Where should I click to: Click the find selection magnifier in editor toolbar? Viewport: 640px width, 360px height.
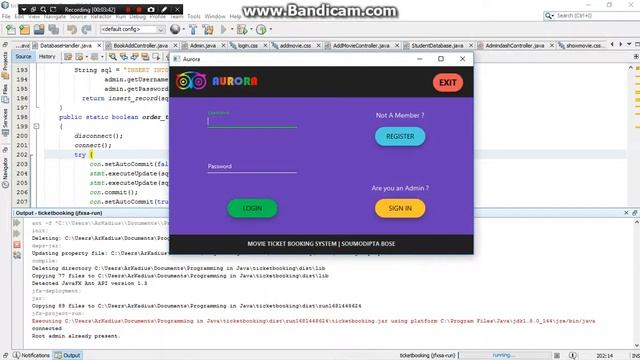pos(113,56)
